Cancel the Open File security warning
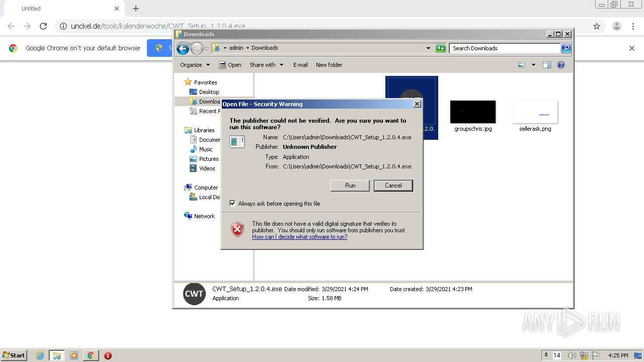The height and width of the screenshot is (362, 644). 393,186
